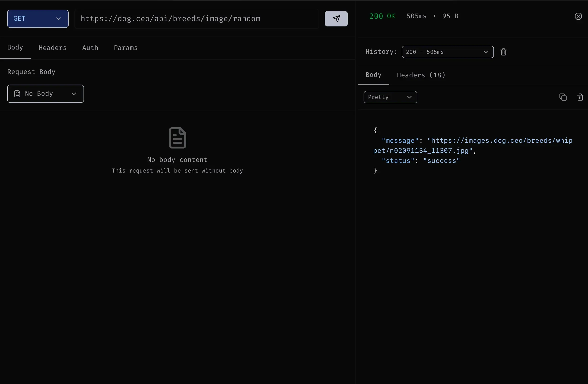Switch to the request Headers tab
The height and width of the screenshot is (384, 588).
point(53,48)
